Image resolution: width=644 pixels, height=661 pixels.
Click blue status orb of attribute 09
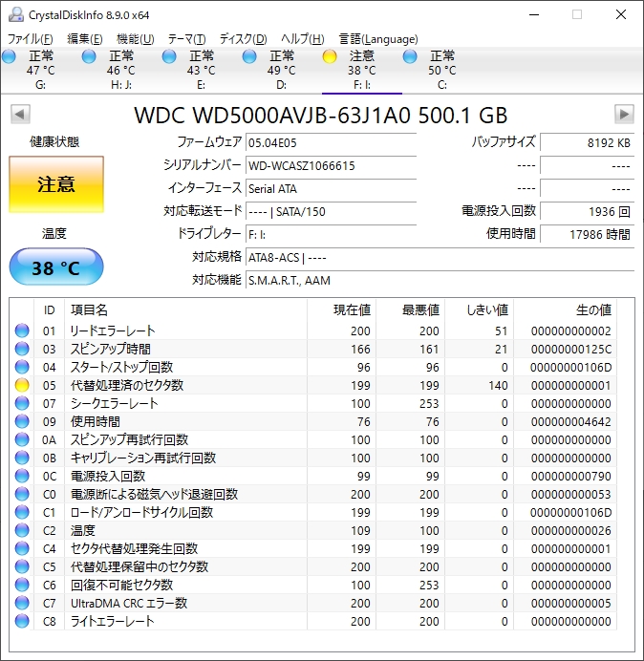22,421
